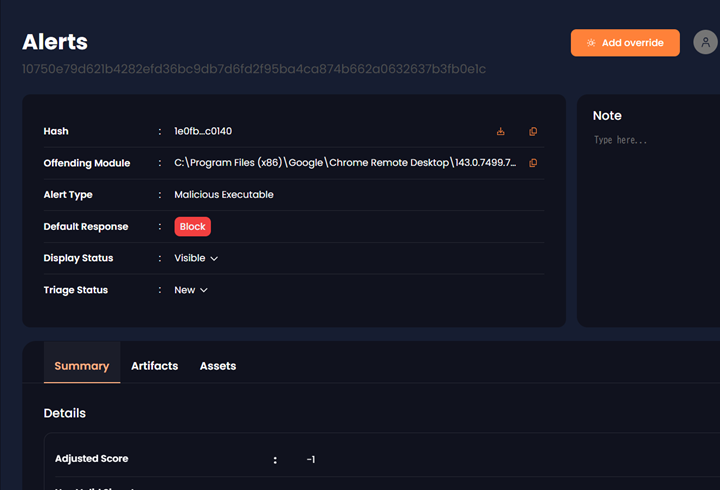Click the sun icon on Add override

pyautogui.click(x=591, y=43)
